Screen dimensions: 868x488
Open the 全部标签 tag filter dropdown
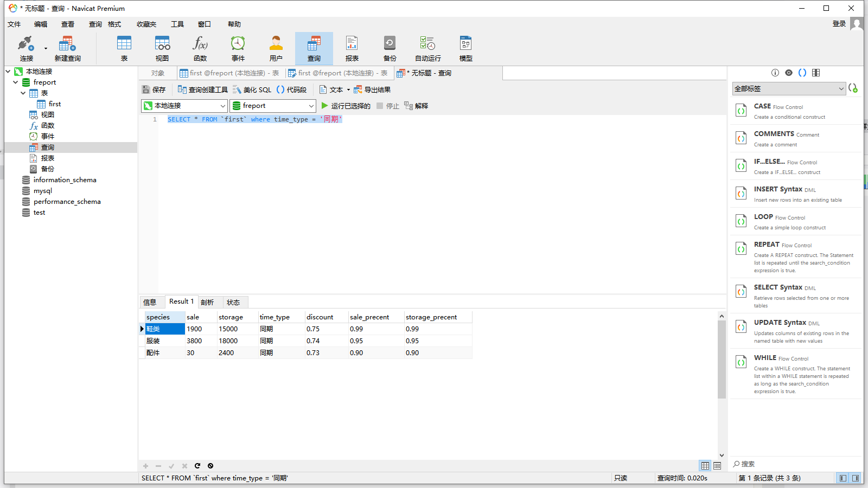[789, 88]
